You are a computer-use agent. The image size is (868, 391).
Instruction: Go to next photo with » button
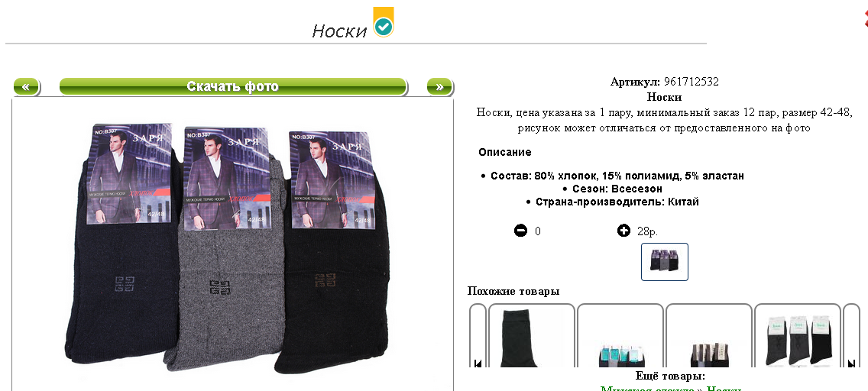click(439, 87)
